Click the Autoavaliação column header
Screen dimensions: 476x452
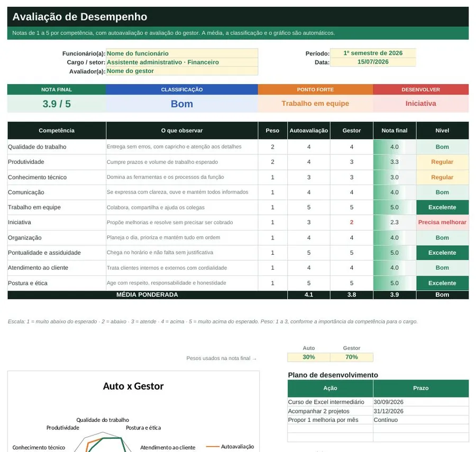[x=309, y=131]
